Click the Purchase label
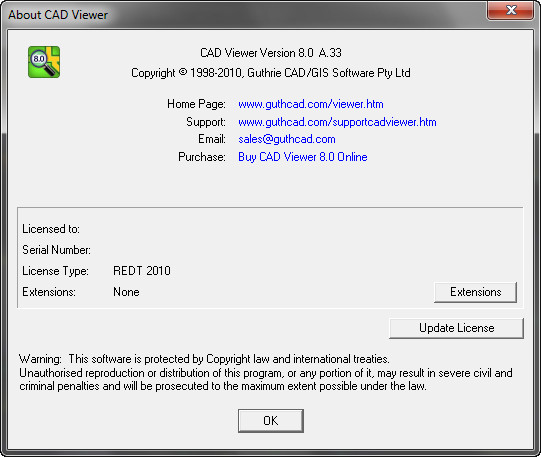 point(201,157)
